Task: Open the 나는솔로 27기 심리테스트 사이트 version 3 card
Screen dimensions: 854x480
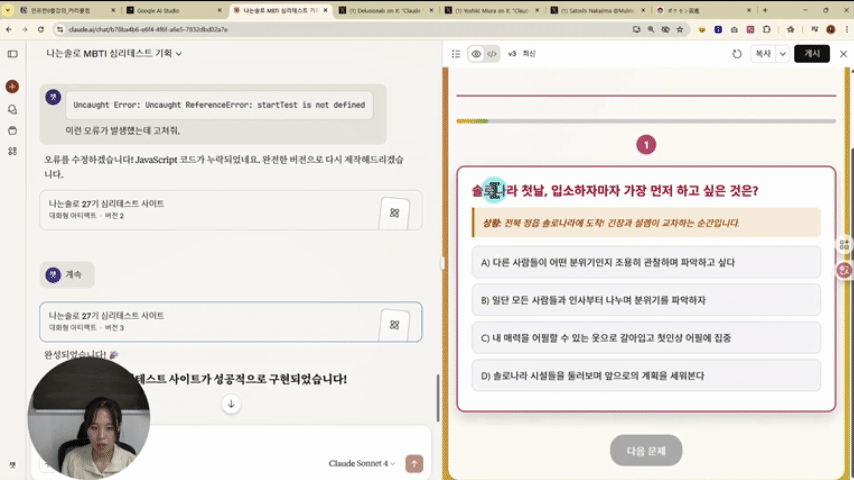Action: click(x=231, y=322)
